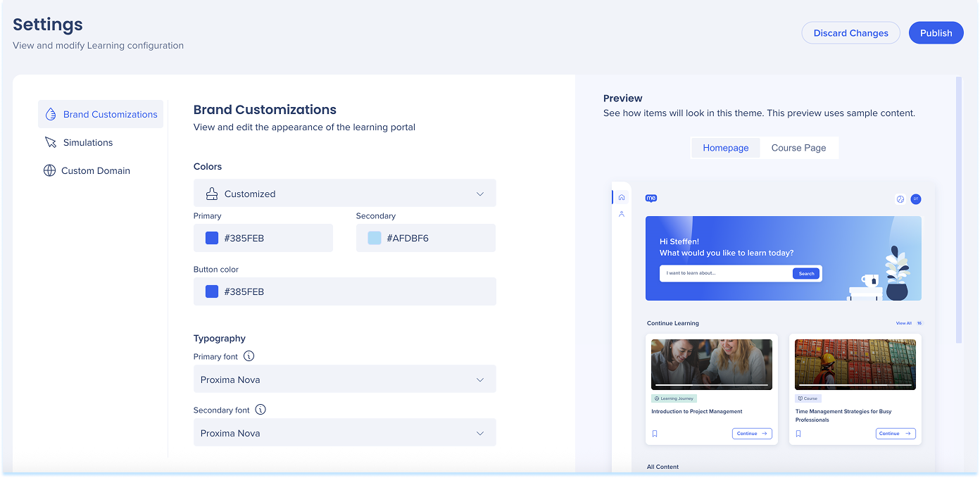
Task: Click the Primary color swatch #385FEB
Action: pos(212,238)
